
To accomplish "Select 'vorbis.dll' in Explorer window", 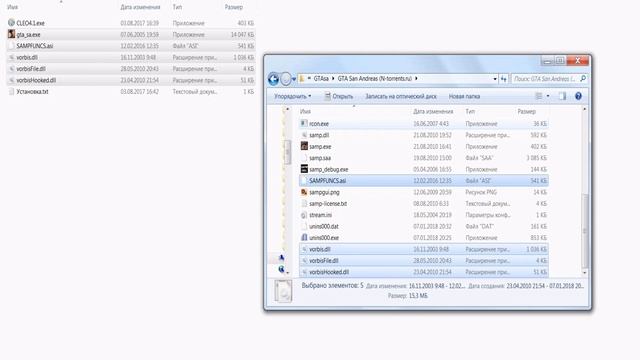I will 424,249.
